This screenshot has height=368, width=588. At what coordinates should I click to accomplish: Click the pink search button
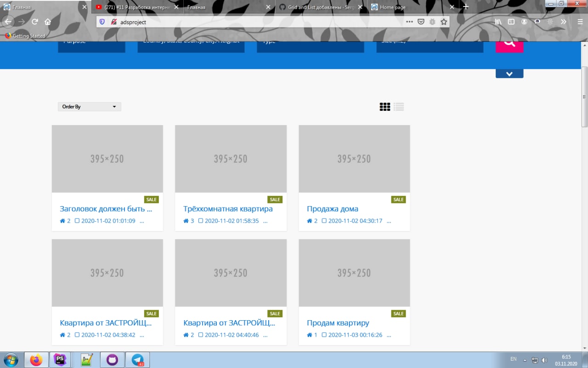[x=509, y=46]
